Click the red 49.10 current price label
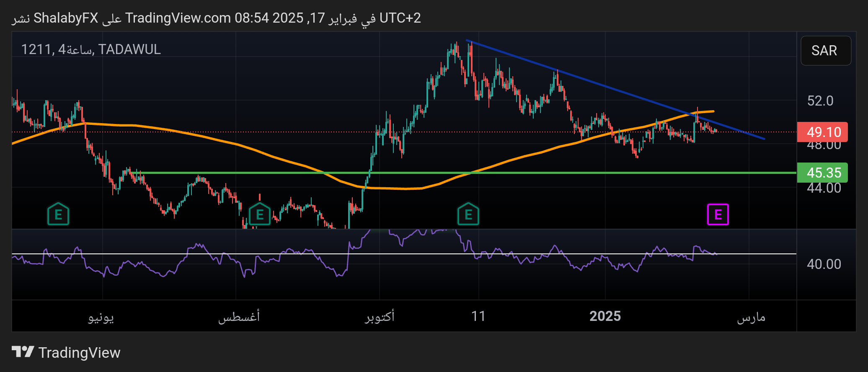868x372 pixels. coord(822,132)
